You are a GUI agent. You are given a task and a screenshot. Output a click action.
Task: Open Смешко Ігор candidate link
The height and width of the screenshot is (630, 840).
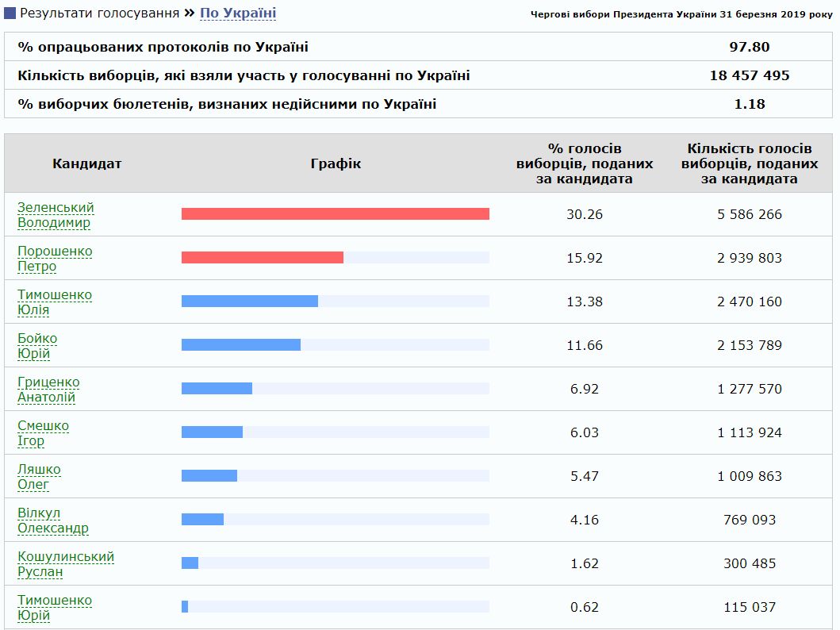pos(43,433)
